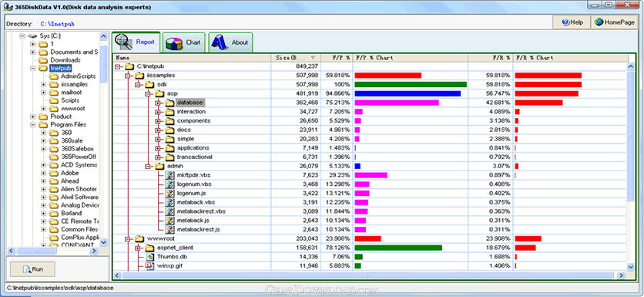
Task: Expand the interaction folder node
Action: click(x=158, y=112)
